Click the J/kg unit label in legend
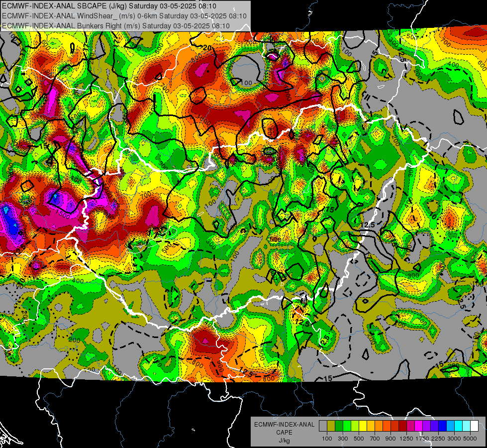Screen dimensions: 487x448 click(284, 441)
